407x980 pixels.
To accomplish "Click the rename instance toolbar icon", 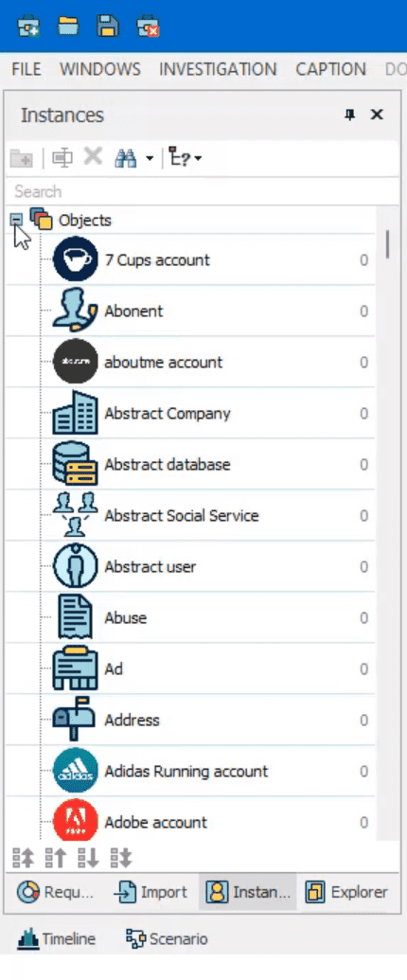I will (x=62, y=158).
